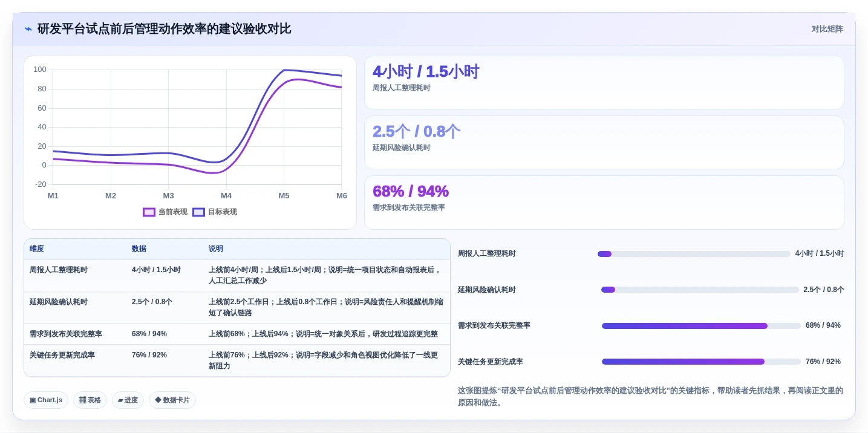Viewport: 868px width, 433px height.
Task: Click the lightning icon beside the title
Action: [28, 29]
